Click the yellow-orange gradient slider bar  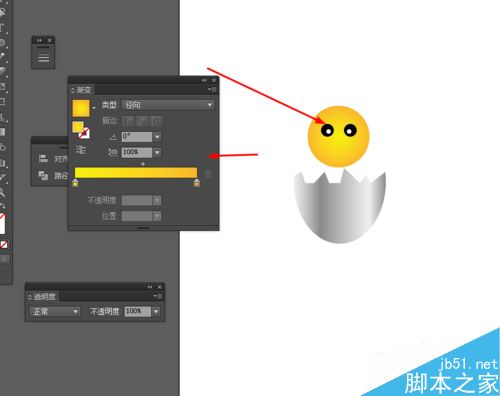[x=136, y=173]
